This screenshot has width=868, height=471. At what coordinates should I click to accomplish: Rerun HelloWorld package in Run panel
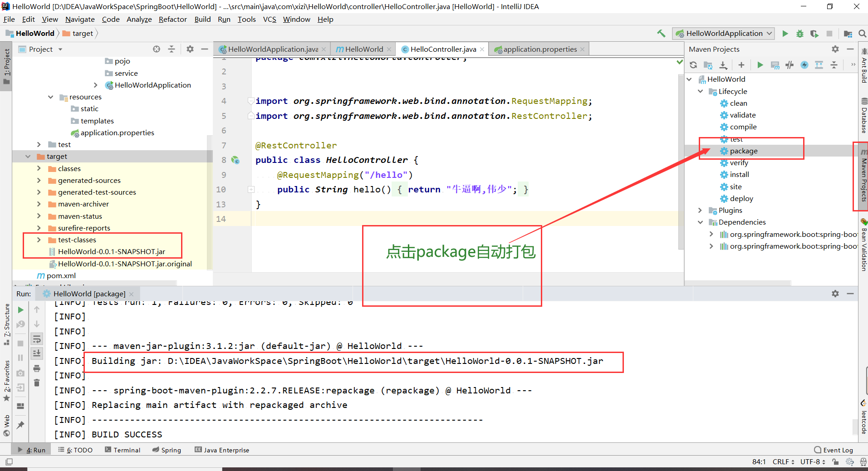click(x=20, y=310)
